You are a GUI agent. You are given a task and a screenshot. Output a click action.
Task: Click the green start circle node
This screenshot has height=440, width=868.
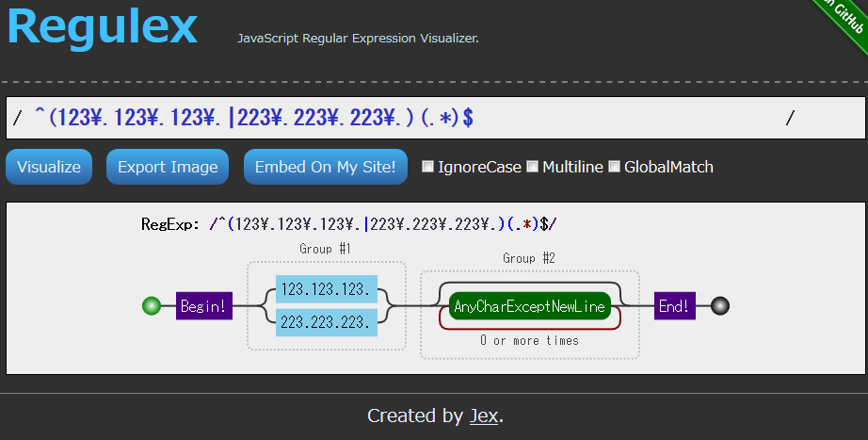(152, 306)
